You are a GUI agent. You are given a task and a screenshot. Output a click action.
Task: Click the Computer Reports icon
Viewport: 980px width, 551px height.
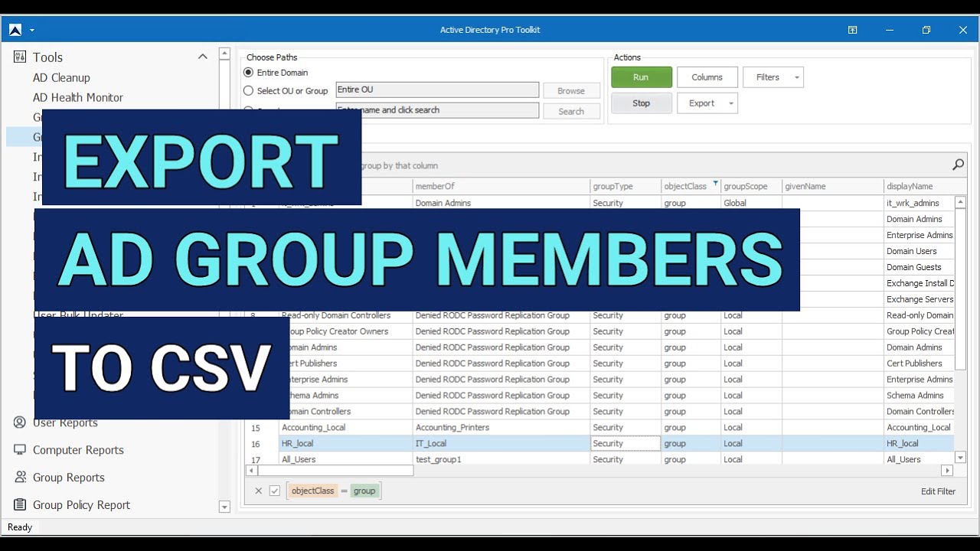(20, 450)
